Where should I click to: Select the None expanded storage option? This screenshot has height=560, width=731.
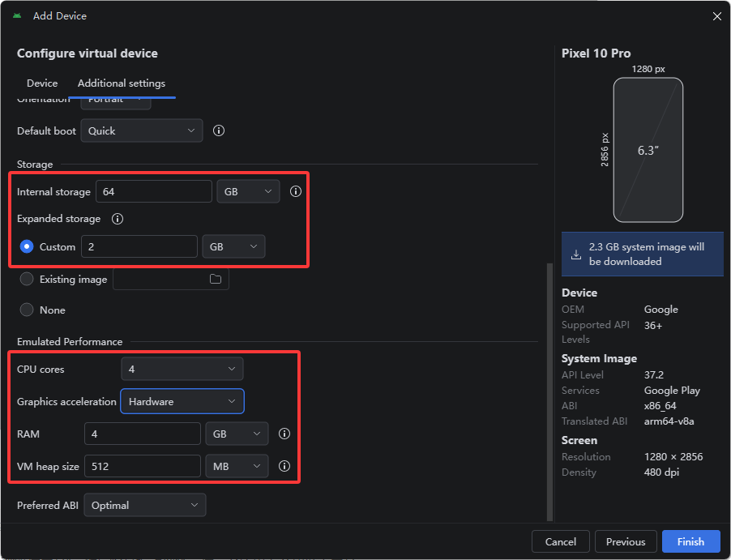point(27,310)
